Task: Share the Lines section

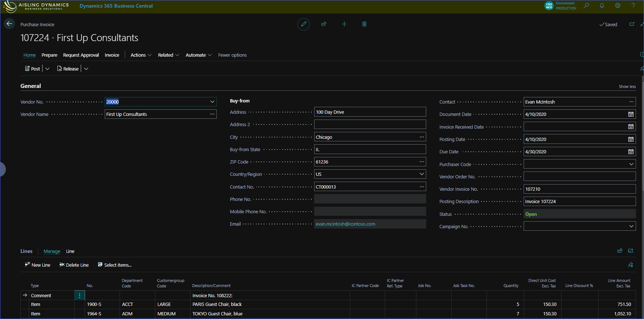Action: pos(620,251)
